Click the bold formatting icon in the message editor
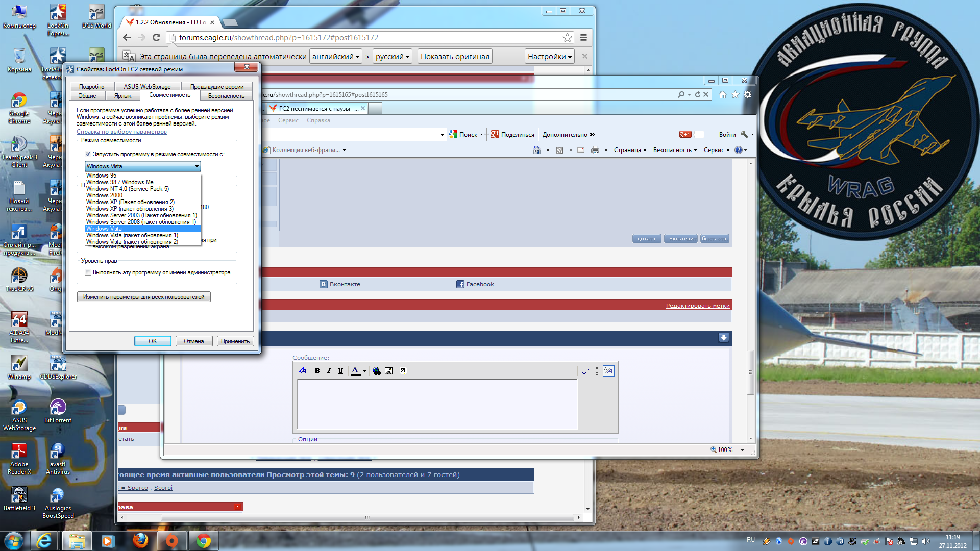Screen dimensions: 980x551 pos(317,371)
